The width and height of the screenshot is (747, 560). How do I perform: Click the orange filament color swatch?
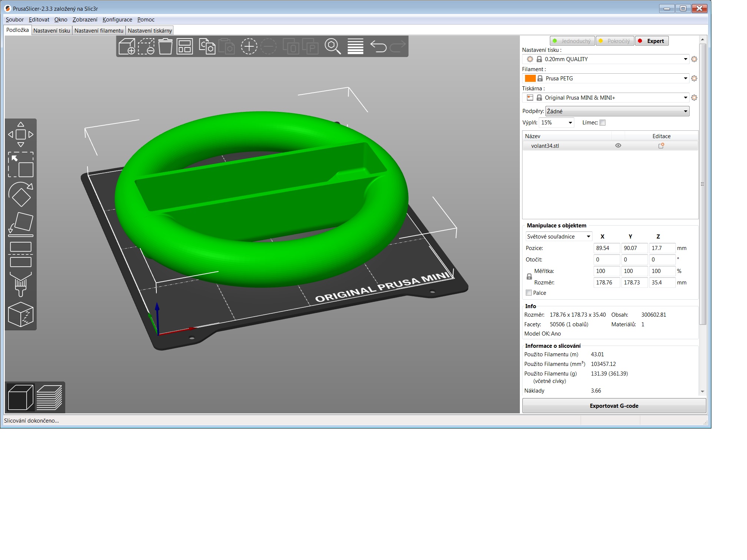530,79
